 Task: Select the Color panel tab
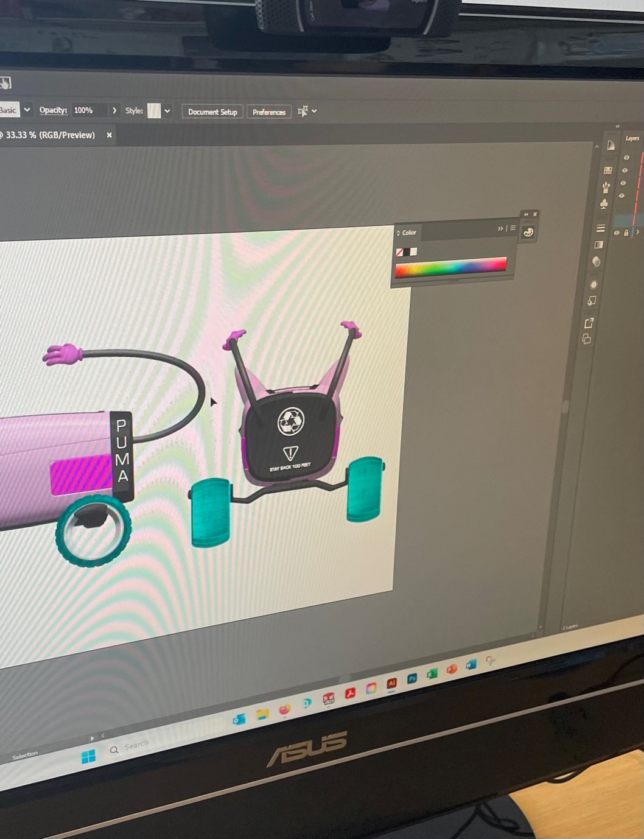click(409, 233)
